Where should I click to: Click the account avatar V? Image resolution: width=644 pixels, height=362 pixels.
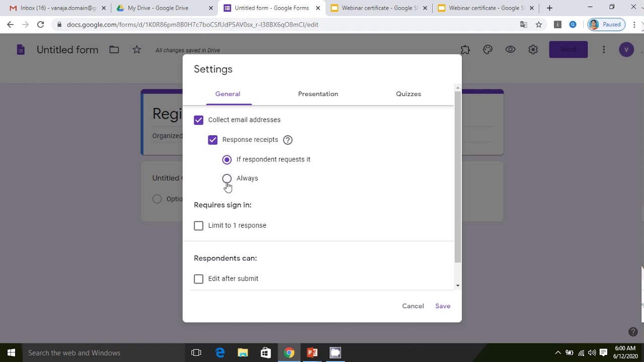pos(626,49)
